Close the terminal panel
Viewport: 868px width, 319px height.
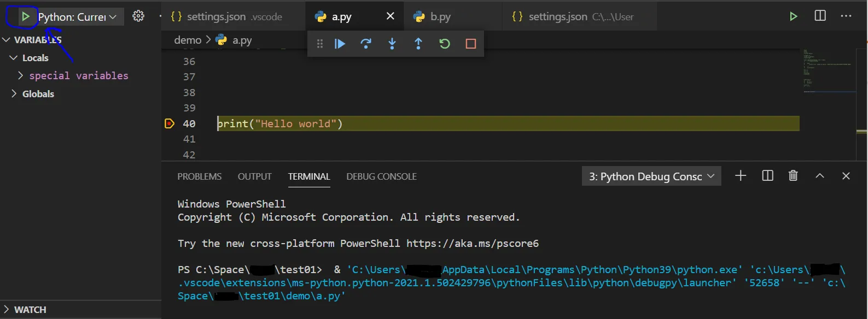pos(846,175)
